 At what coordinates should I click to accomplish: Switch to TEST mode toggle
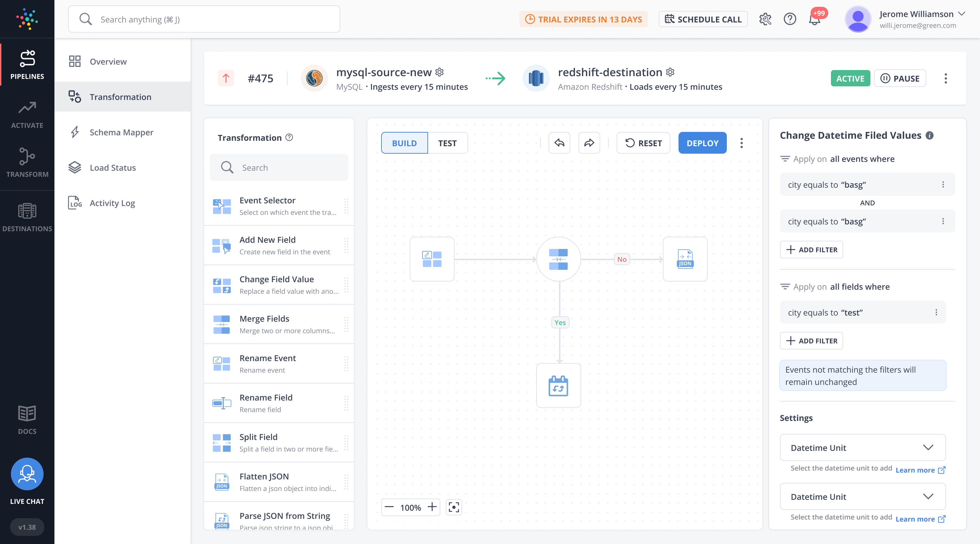click(447, 143)
